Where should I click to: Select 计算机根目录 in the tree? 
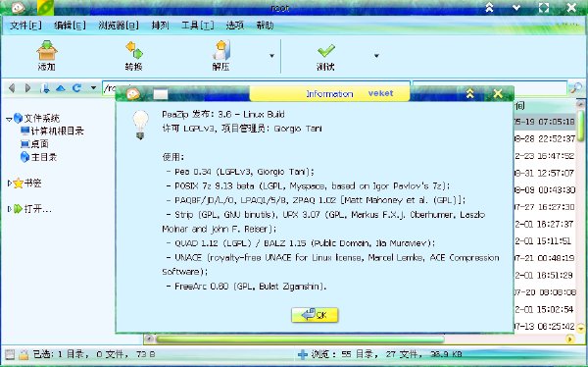click(58, 131)
